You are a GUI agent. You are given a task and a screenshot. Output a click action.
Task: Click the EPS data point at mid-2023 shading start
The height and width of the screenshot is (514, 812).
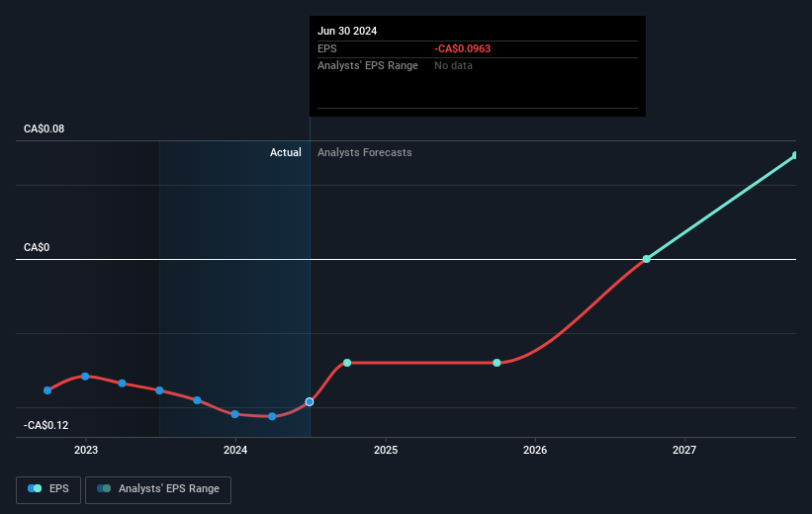[159, 390]
